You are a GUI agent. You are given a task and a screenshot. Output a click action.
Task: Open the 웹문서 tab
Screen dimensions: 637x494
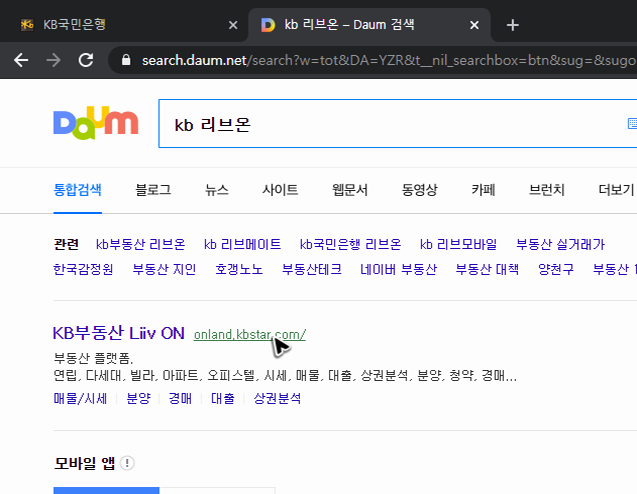350,190
